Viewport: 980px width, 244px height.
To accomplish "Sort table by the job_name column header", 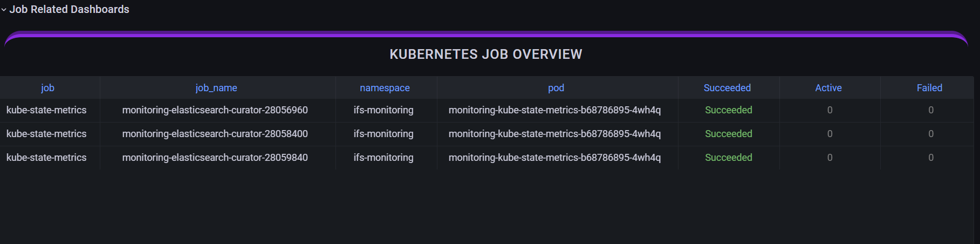I will [216, 88].
